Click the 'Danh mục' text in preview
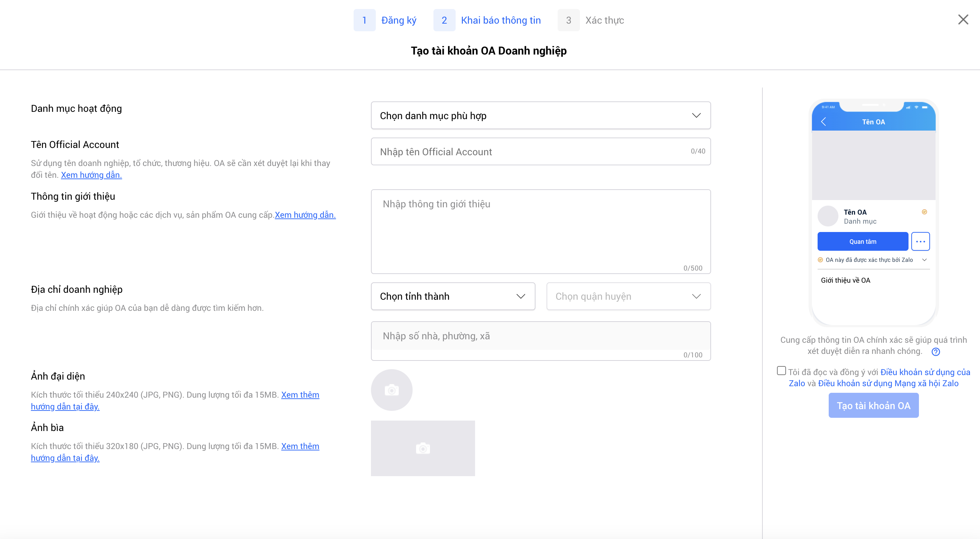980x539 pixels. click(x=860, y=221)
